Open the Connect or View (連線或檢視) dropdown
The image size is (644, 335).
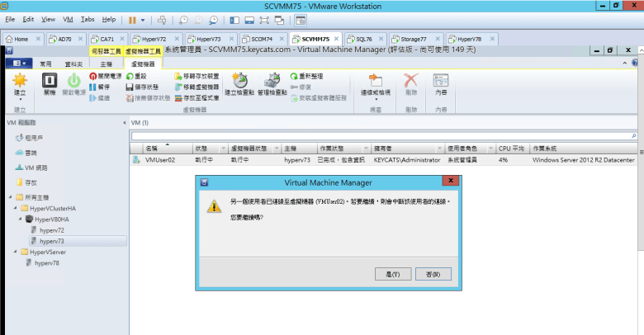point(376,87)
